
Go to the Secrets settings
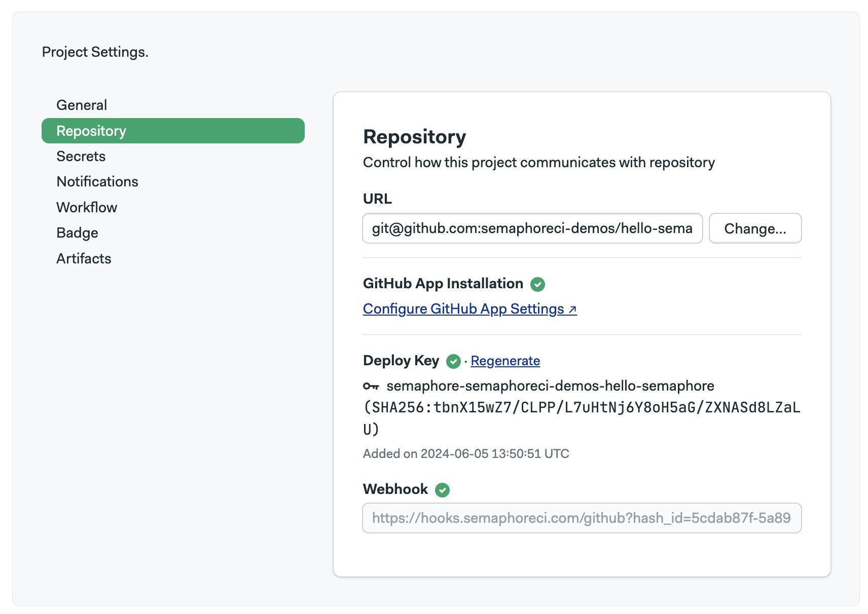pos(81,156)
